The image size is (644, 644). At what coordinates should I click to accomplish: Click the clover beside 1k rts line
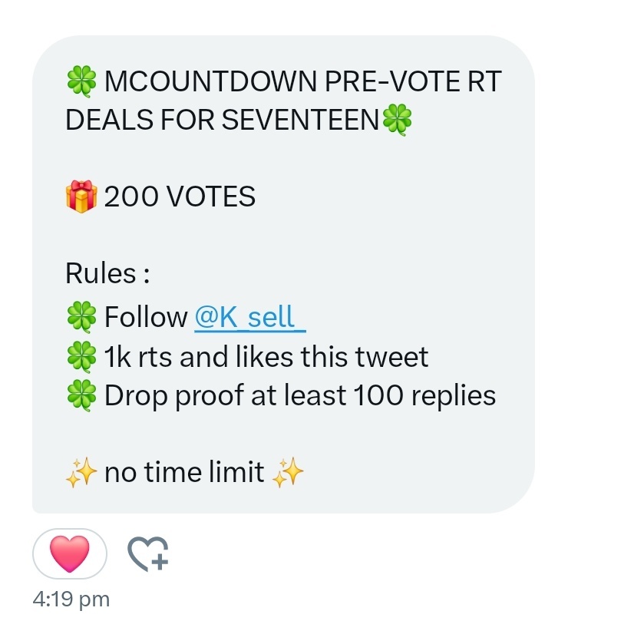pos(81,356)
